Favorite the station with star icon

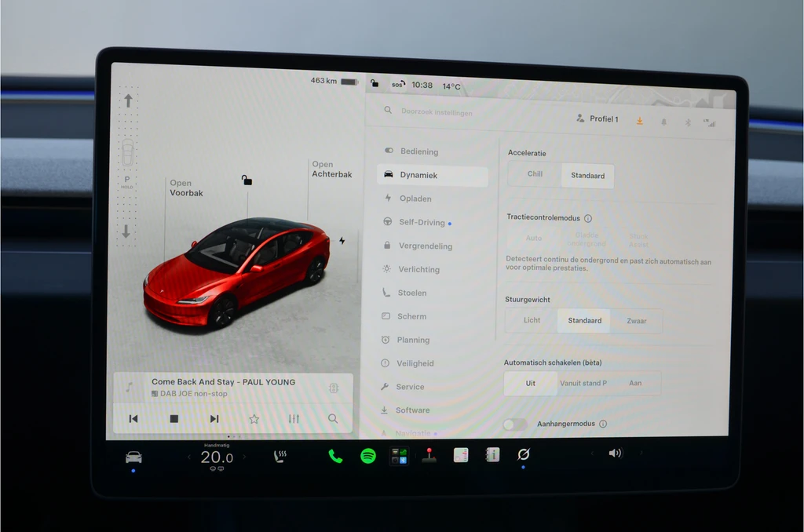(x=254, y=419)
